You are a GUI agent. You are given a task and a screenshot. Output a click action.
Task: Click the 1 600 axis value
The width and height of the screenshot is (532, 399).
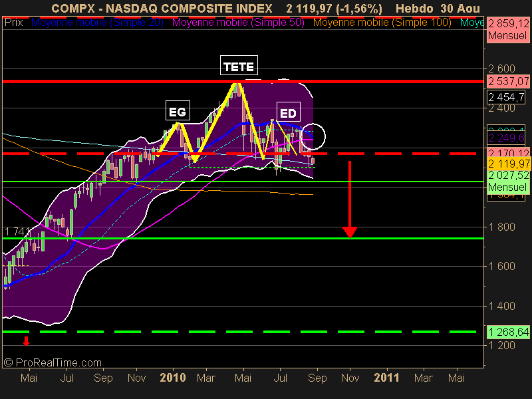click(501, 266)
